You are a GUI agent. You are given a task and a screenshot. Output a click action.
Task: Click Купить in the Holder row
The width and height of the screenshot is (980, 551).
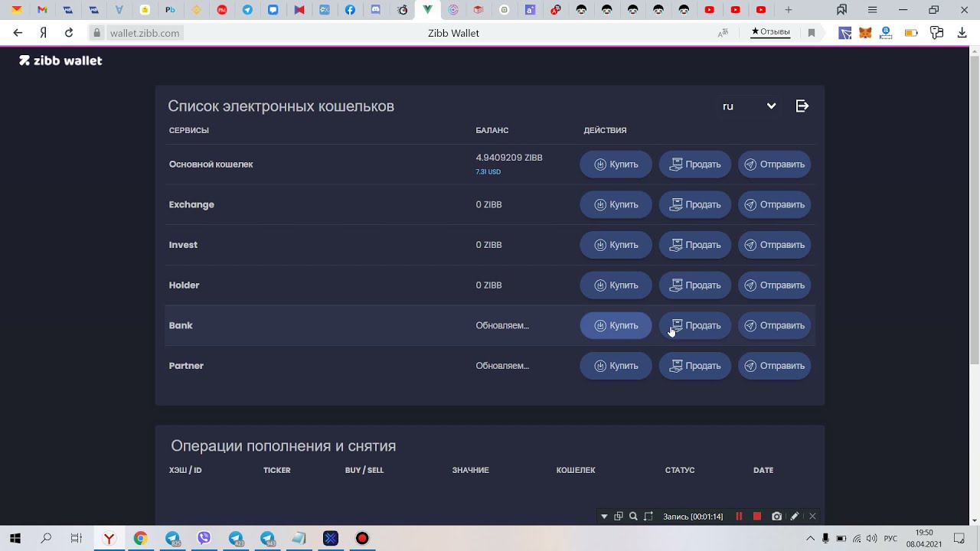pos(616,285)
